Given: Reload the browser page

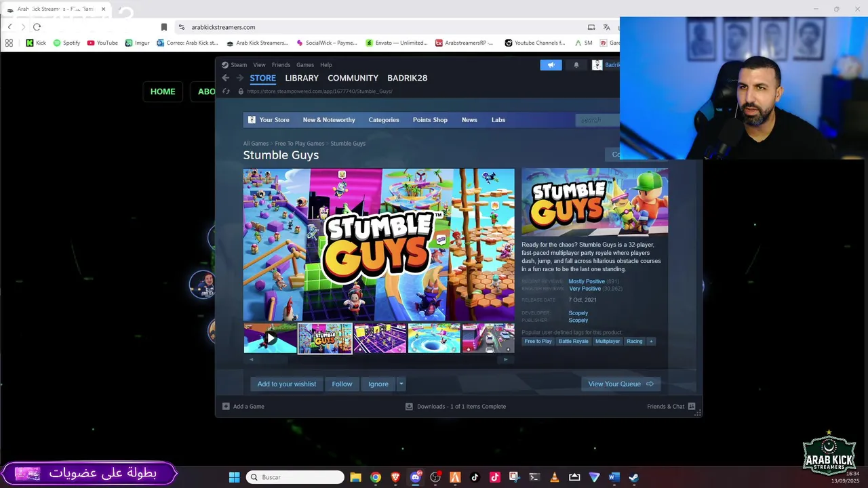Looking at the screenshot, I should pyautogui.click(x=37, y=27).
